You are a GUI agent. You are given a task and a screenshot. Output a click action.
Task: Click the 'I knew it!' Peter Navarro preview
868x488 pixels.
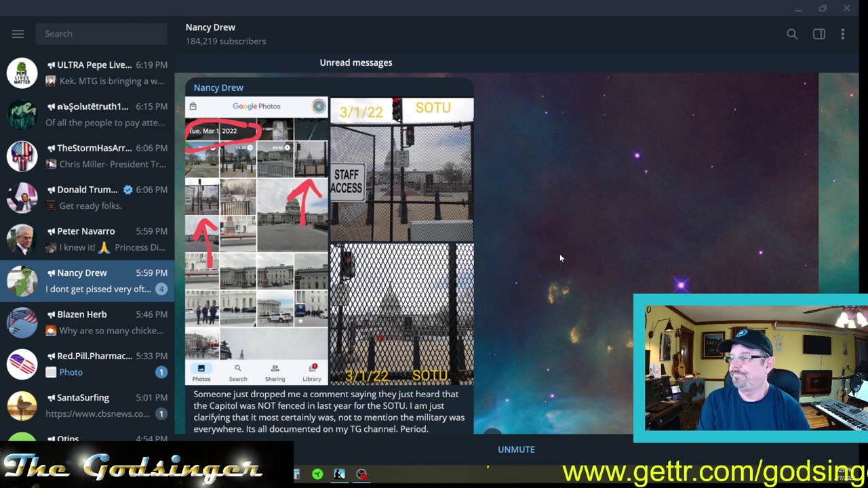pos(112,247)
